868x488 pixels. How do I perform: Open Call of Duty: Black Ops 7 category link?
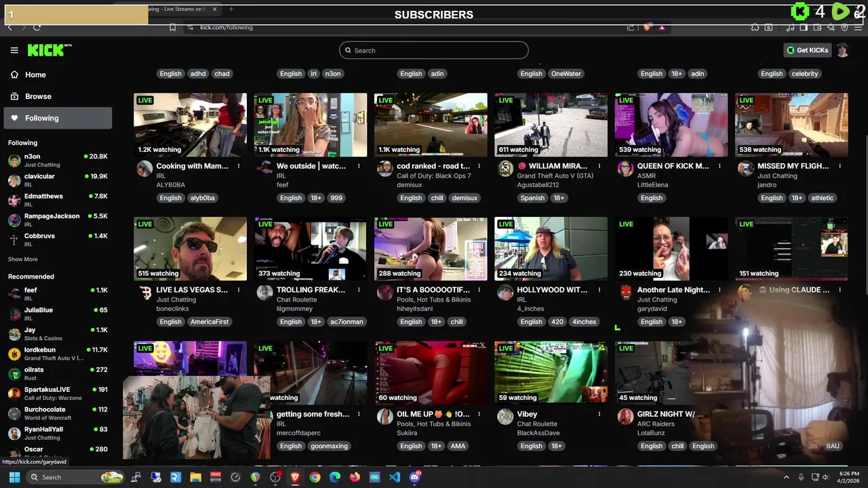point(433,176)
